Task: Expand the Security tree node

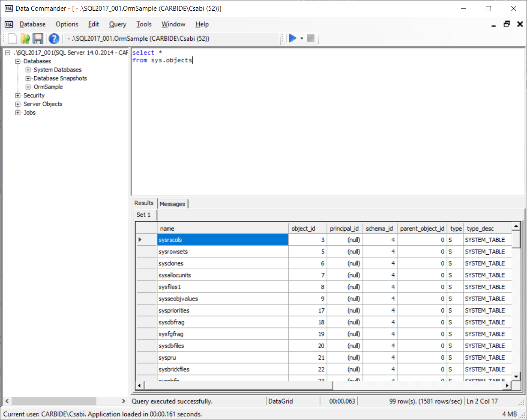Action: click(18, 95)
